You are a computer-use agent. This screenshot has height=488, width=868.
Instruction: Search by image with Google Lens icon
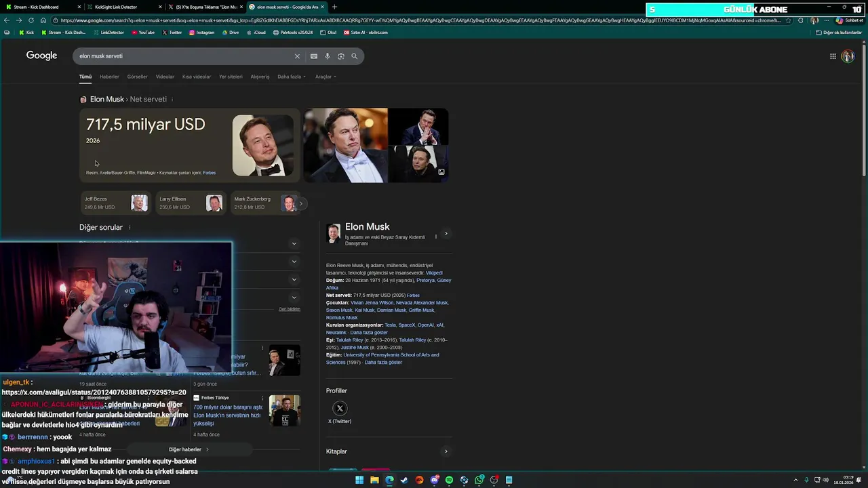[x=341, y=56]
